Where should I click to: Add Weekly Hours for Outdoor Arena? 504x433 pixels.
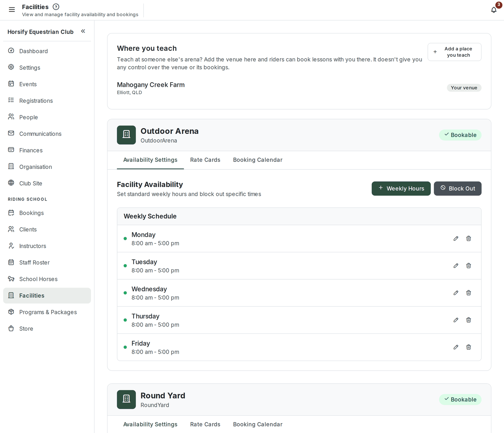(x=401, y=188)
